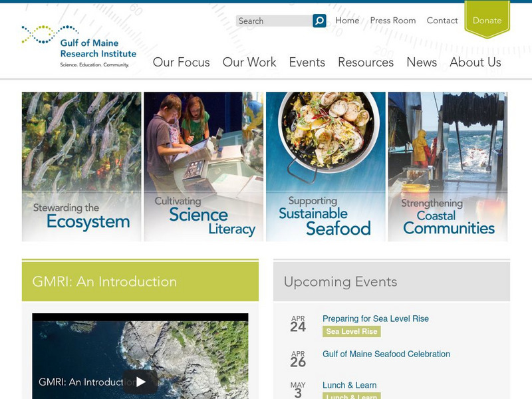
Task: Visit the Contact link
Action: [442, 21]
